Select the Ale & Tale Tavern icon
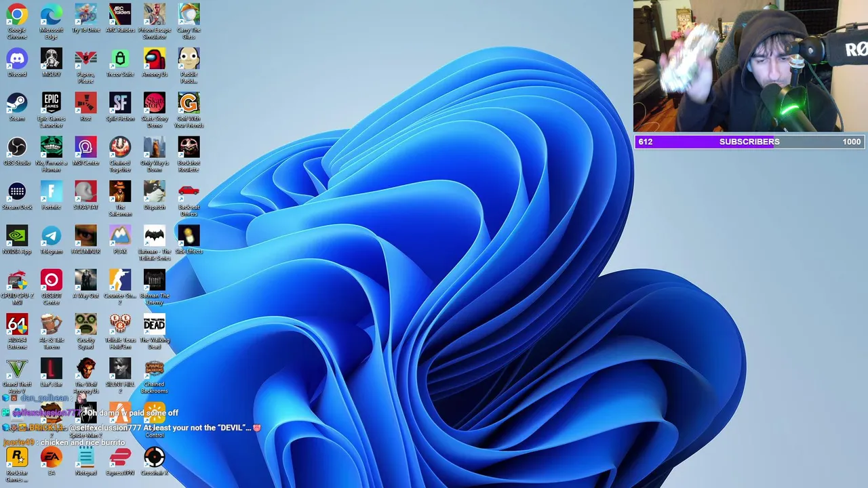 52,332
